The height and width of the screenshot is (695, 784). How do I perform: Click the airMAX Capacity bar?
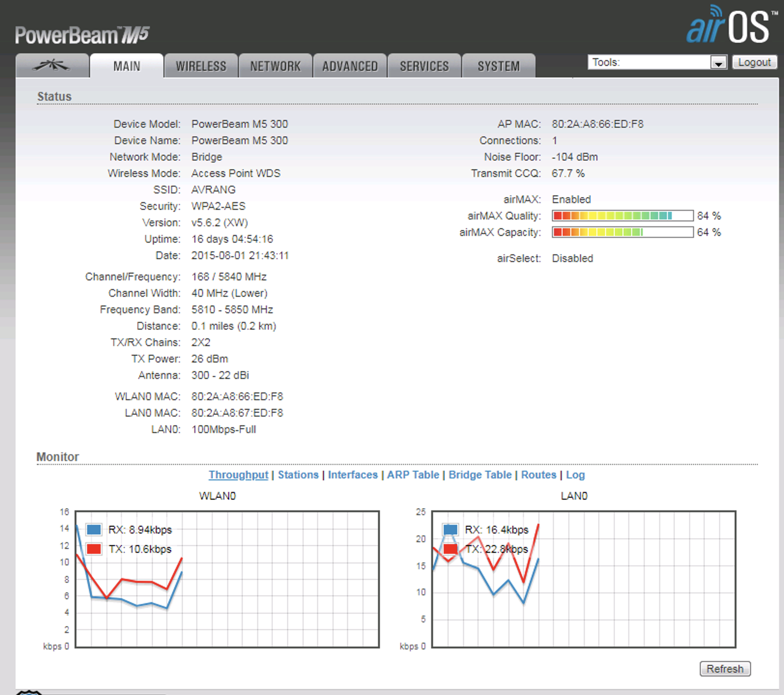[623, 232]
